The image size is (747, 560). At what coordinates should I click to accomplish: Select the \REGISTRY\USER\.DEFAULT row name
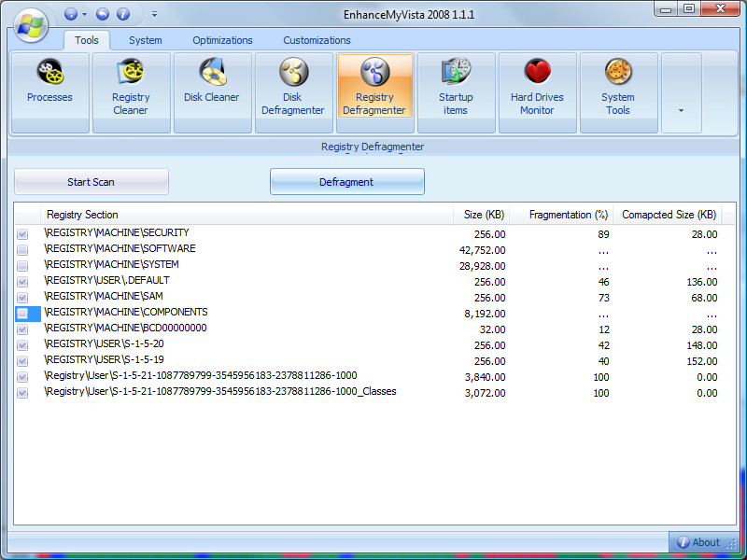pyautogui.click(x=106, y=280)
